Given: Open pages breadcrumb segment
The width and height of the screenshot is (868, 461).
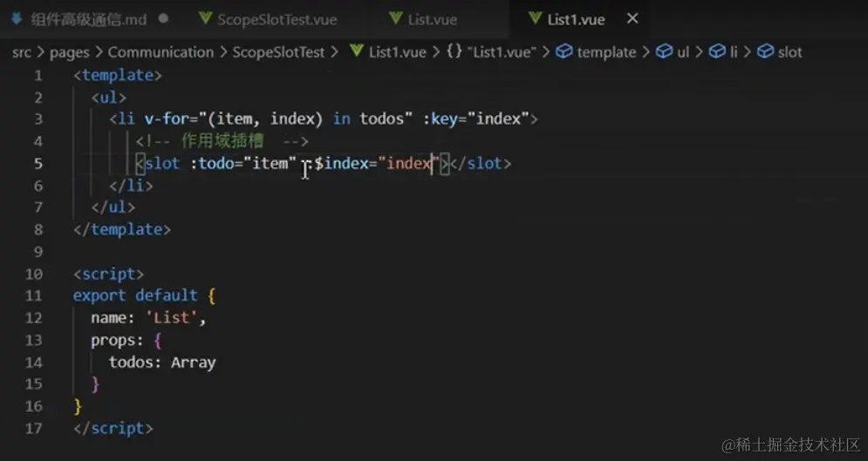Looking at the screenshot, I should tap(69, 52).
